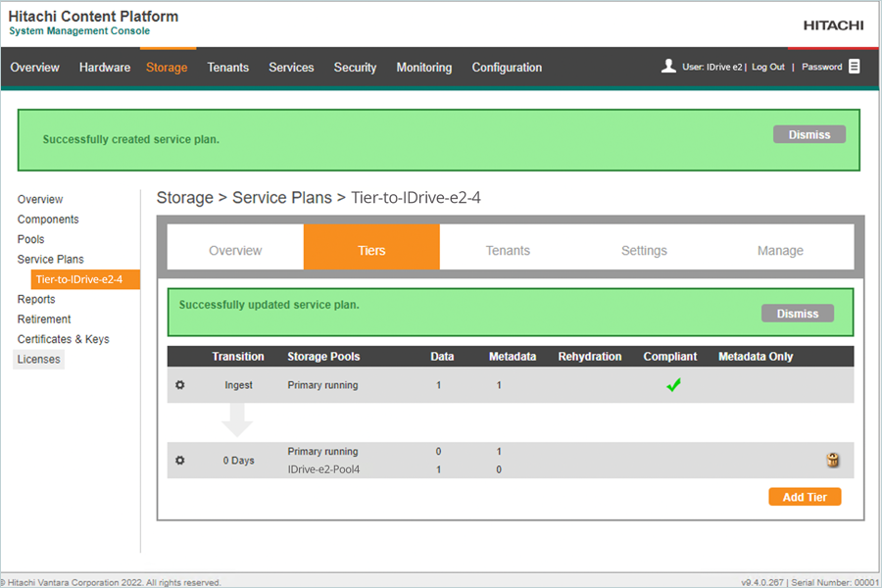Click the Add Tier button
Screen dimensions: 882x588
point(804,497)
